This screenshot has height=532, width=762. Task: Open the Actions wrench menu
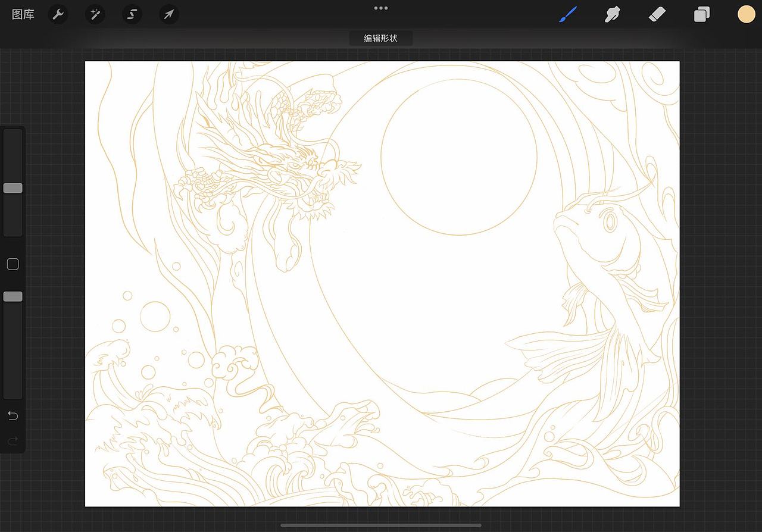click(x=58, y=14)
